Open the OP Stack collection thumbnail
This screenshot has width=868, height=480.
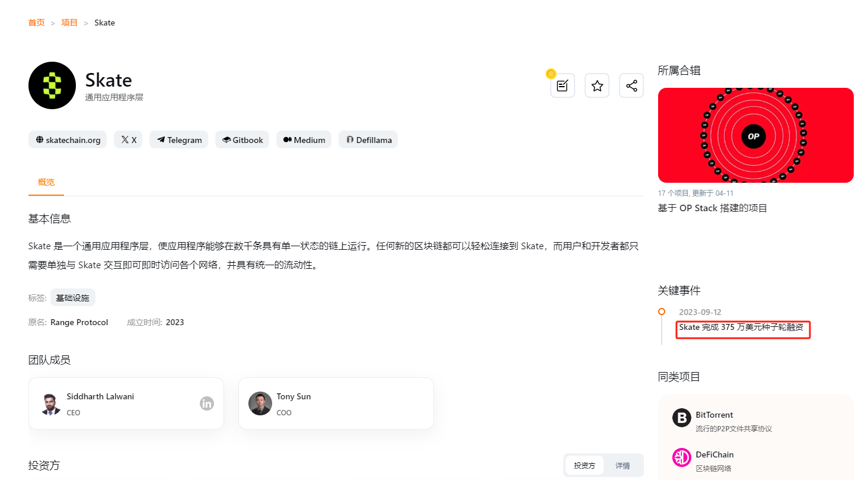[x=756, y=135]
